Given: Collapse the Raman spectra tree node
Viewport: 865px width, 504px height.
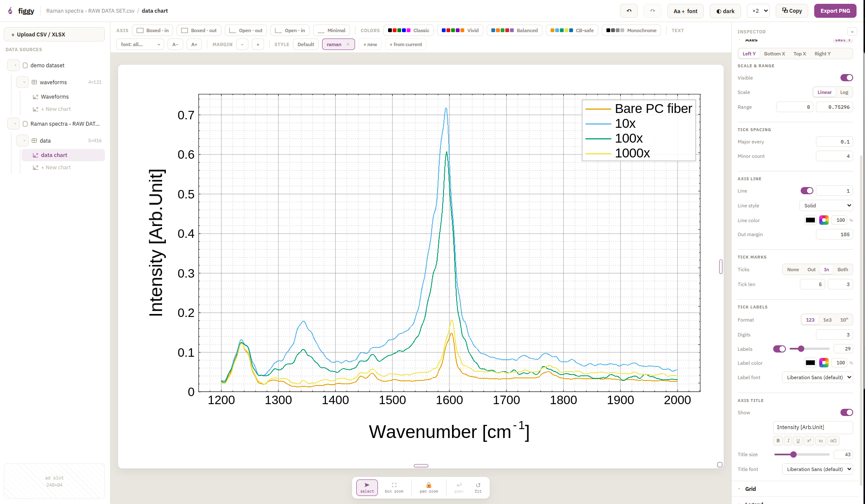Looking at the screenshot, I should click(14, 124).
